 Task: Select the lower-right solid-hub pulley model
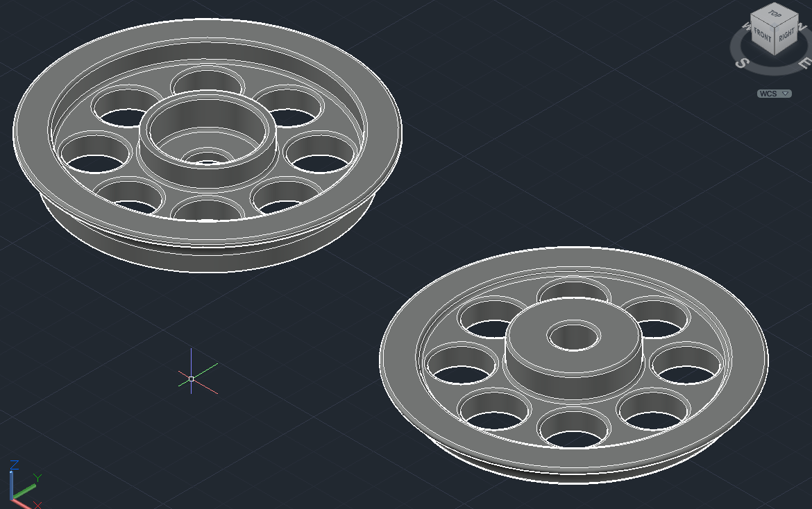(x=574, y=365)
